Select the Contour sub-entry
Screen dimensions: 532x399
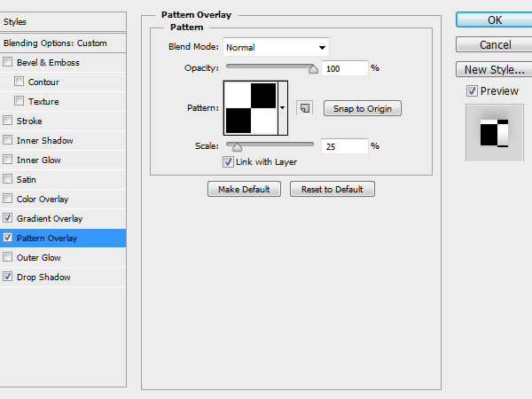[63, 82]
